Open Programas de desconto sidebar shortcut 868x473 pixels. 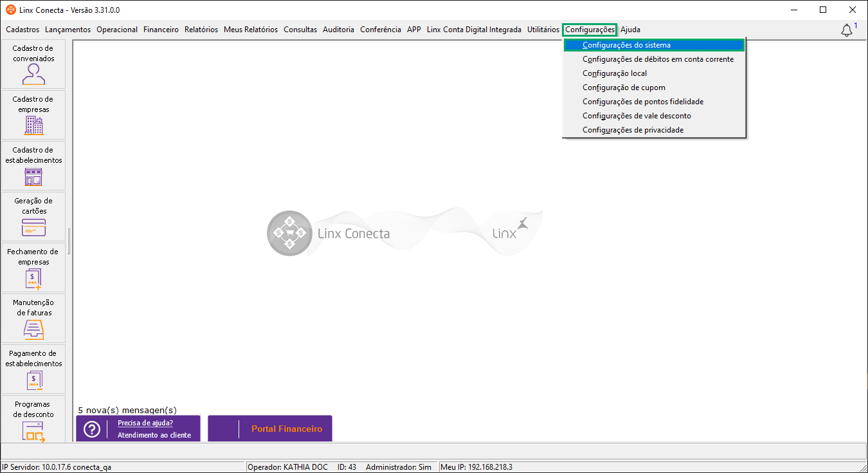click(33, 419)
